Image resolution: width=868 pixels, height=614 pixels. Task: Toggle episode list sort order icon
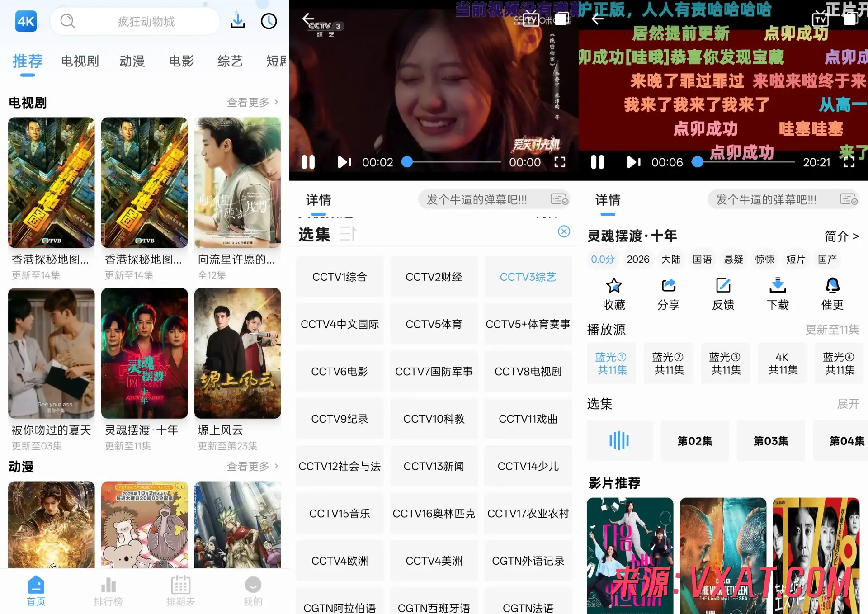pos(348,234)
